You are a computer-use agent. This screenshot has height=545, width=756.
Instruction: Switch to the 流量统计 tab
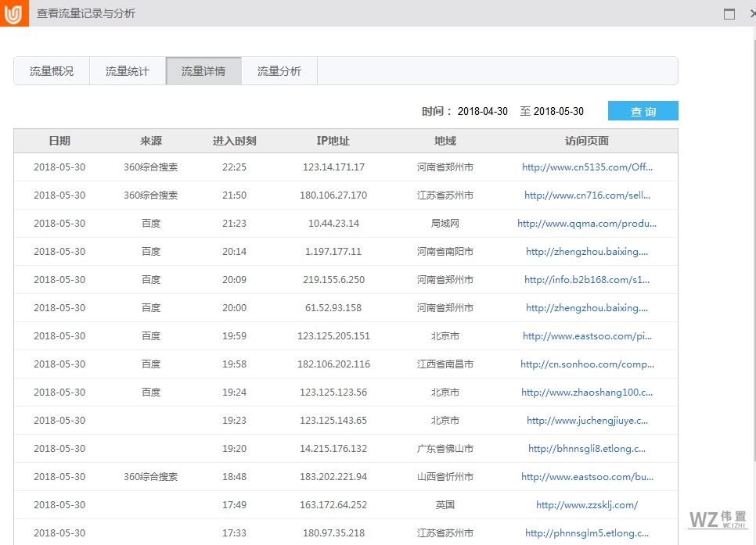coord(127,70)
